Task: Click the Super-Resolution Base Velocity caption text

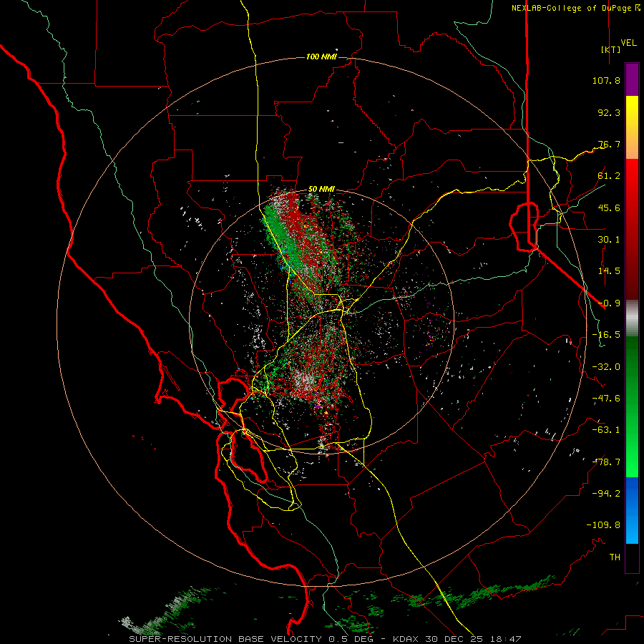Action: (x=325, y=639)
